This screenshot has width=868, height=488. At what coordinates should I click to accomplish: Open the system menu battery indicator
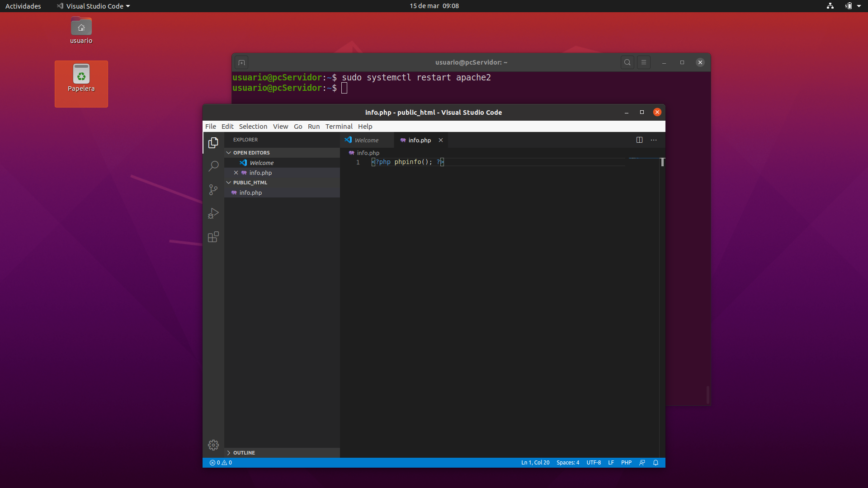tap(849, 6)
